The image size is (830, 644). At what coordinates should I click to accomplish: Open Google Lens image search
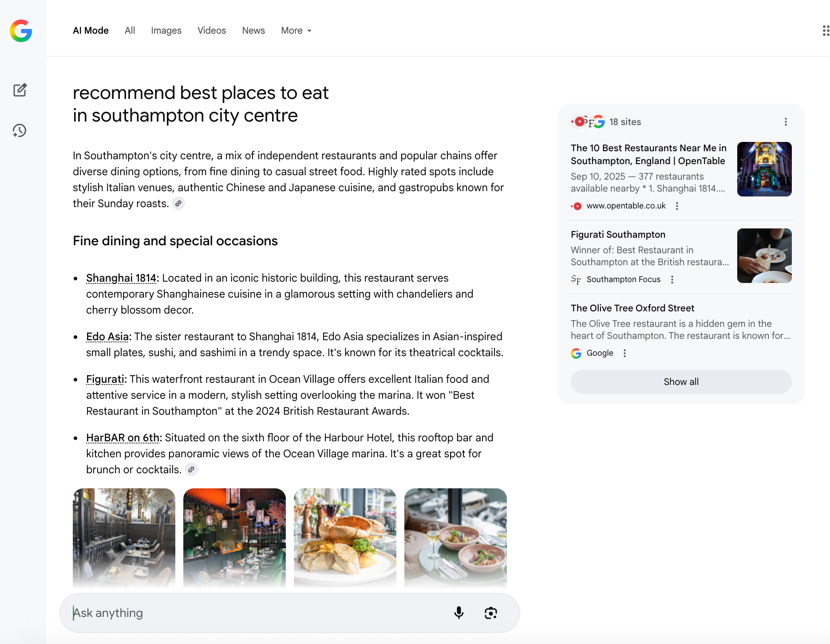point(490,613)
